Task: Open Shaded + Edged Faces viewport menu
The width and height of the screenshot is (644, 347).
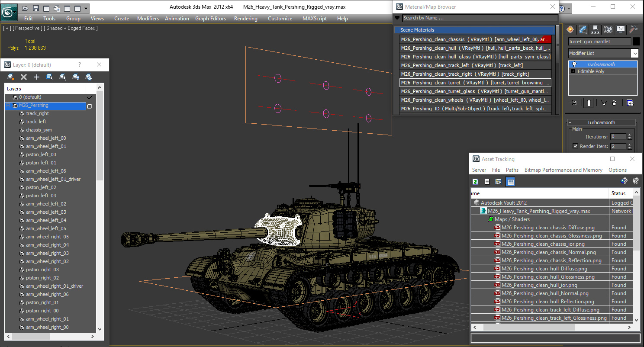Action: (71, 28)
